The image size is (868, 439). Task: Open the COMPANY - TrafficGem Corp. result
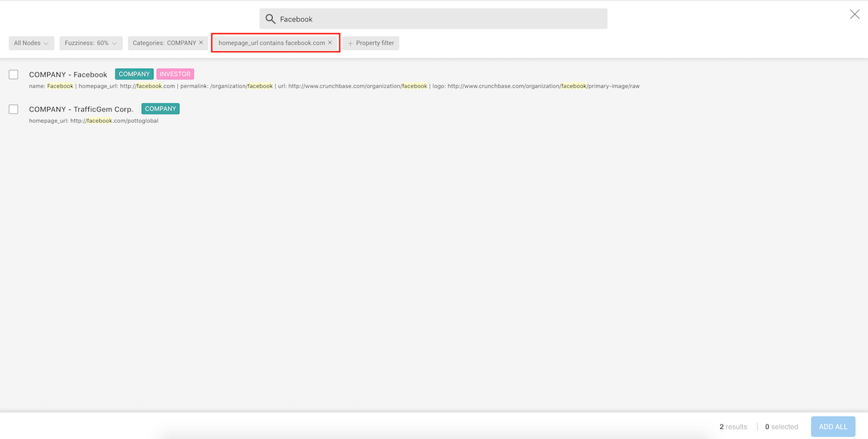point(81,109)
